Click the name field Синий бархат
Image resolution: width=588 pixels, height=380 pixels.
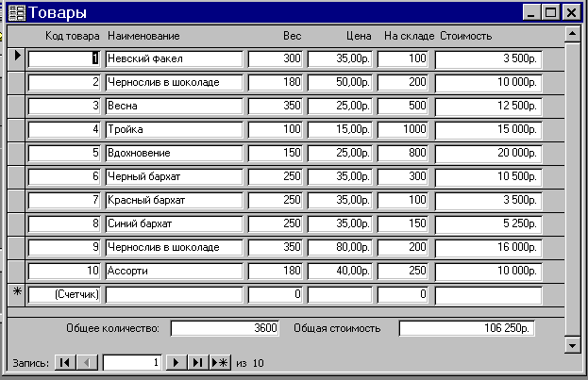174,224
